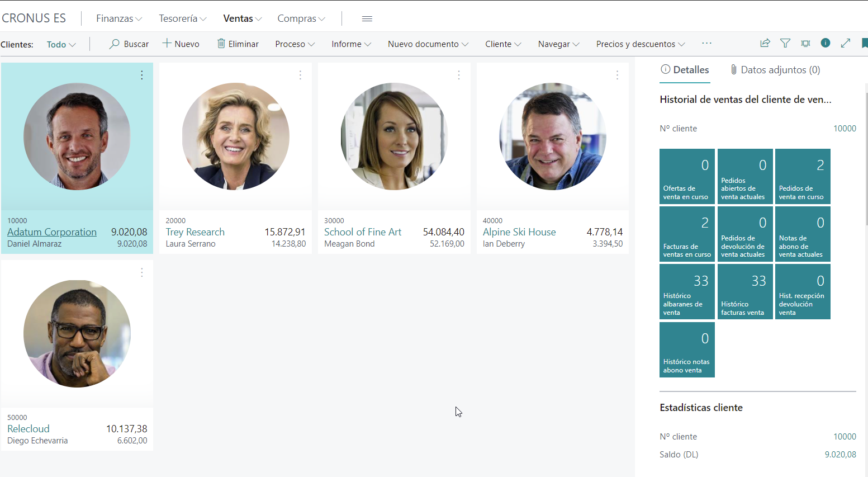Open the School of Fine Art link
This screenshot has height=477, width=868.
point(363,232)
